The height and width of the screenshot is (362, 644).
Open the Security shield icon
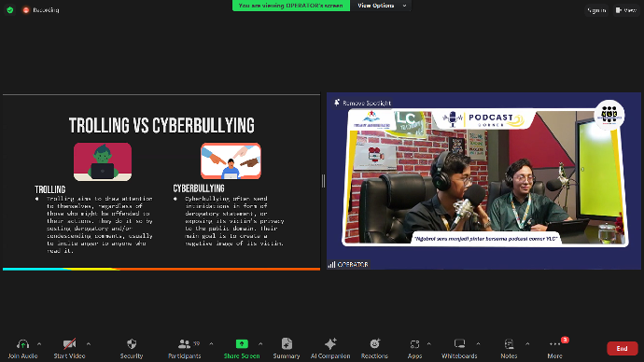click(x=132, y=344)
